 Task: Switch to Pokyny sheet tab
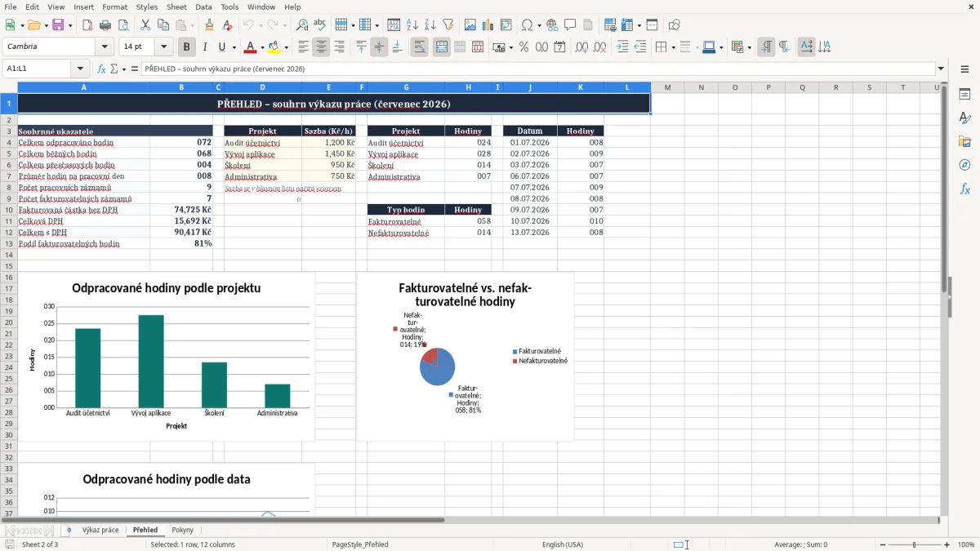click(x=183, y=530)
